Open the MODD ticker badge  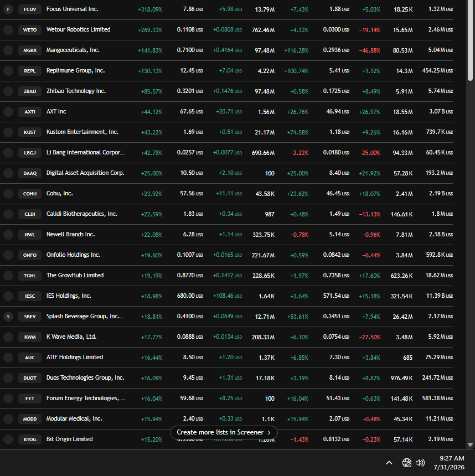tap(30, 419)
